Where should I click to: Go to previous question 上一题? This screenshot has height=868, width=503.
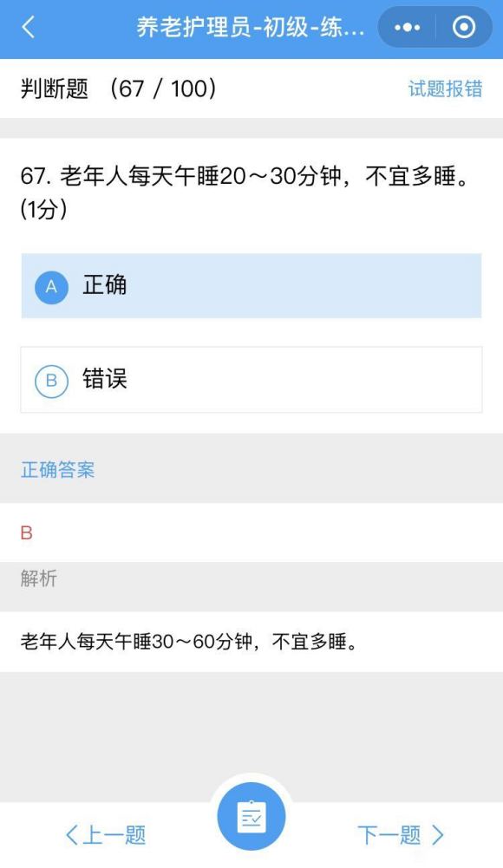click(106, 835)
